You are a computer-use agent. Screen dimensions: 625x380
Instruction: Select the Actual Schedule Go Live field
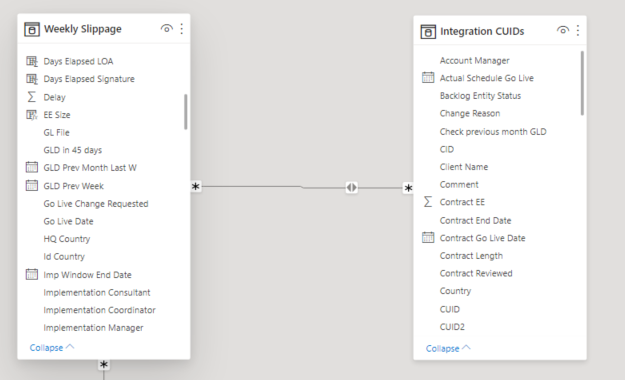487,78
